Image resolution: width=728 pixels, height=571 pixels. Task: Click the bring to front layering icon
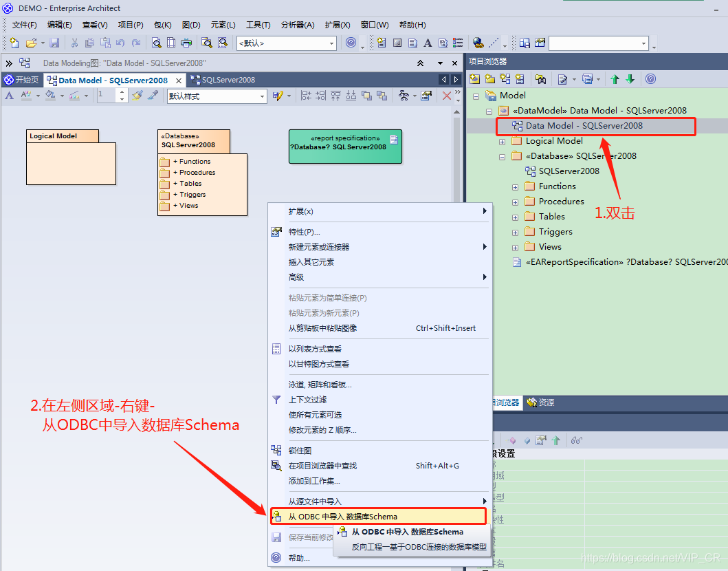tap(366, 96)
